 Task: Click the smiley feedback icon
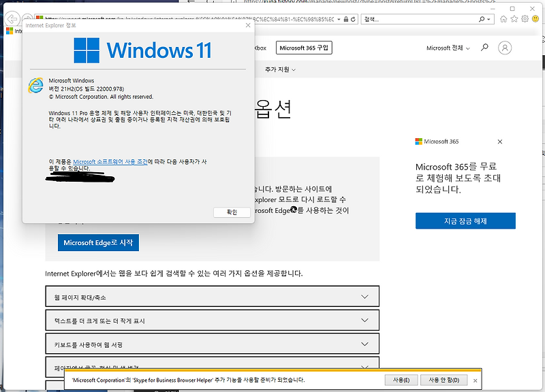(x=534, y=19)
